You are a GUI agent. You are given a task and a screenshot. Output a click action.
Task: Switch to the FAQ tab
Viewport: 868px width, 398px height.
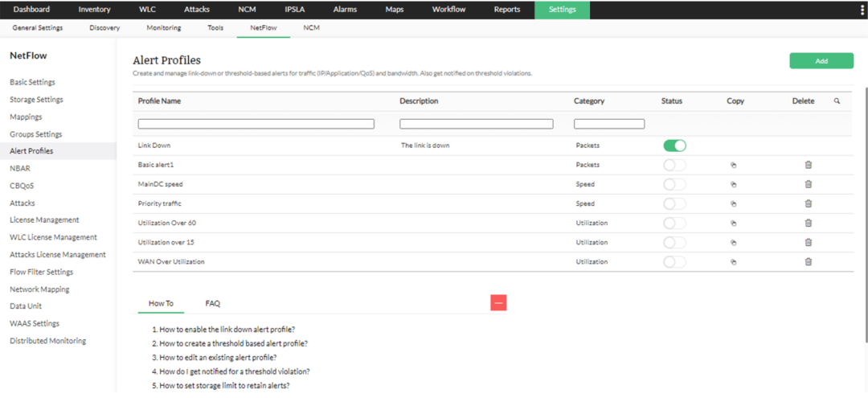click(x=212, y=303)
